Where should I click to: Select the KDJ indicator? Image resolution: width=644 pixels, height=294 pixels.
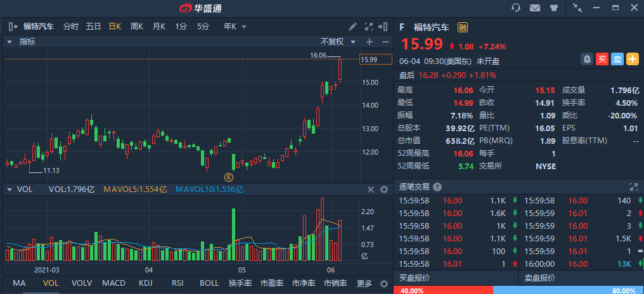point(145,283)
